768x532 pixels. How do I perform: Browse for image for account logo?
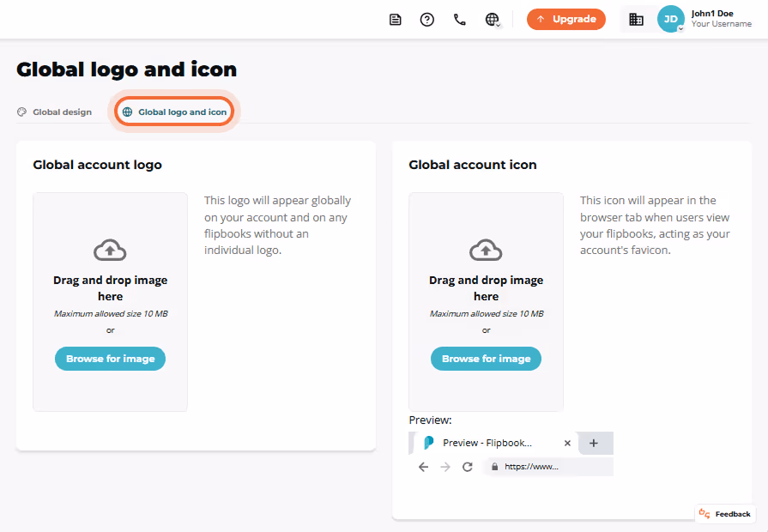pos(110,359)
